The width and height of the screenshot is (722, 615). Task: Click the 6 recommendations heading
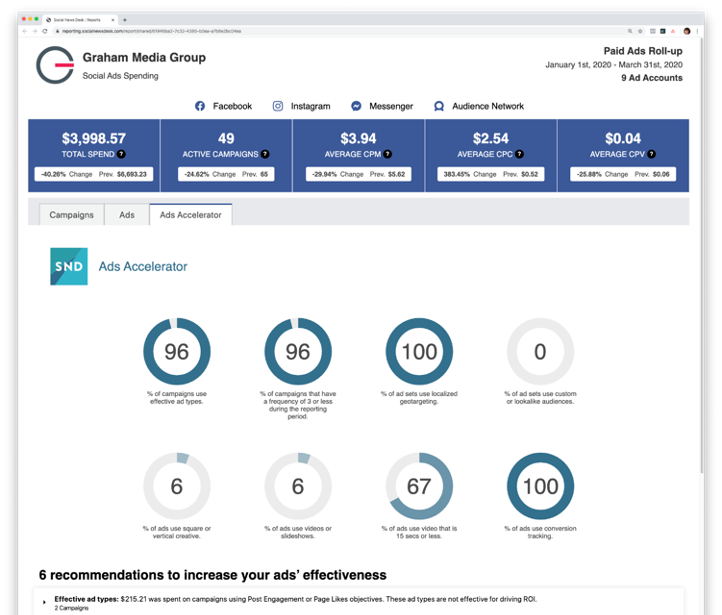[x=213, y=575]
